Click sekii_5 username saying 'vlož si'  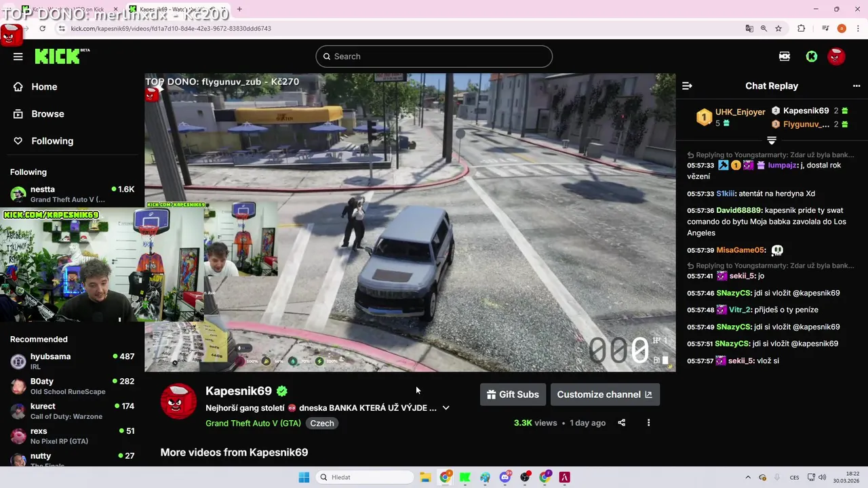[x=741, y=361]
